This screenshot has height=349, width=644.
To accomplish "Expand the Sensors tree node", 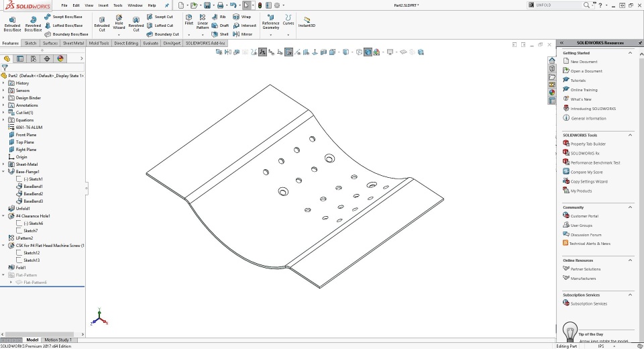I will (4, 91).
